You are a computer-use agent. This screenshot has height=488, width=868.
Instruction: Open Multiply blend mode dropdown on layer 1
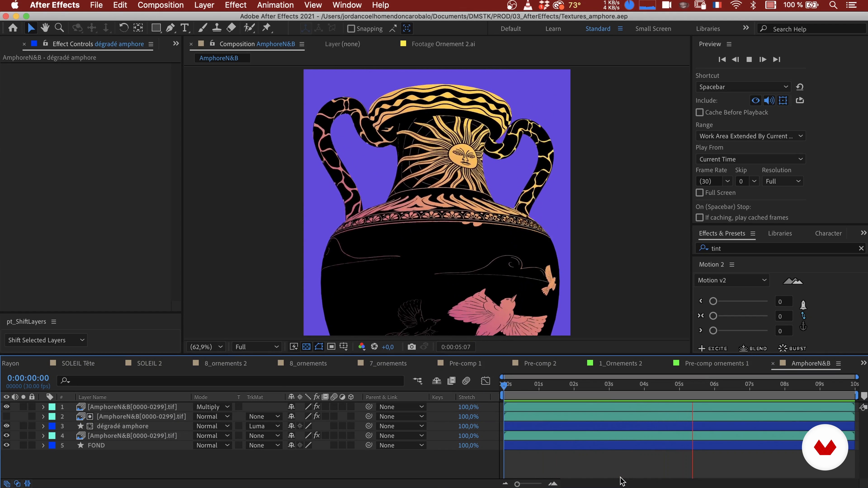[213, 407]
